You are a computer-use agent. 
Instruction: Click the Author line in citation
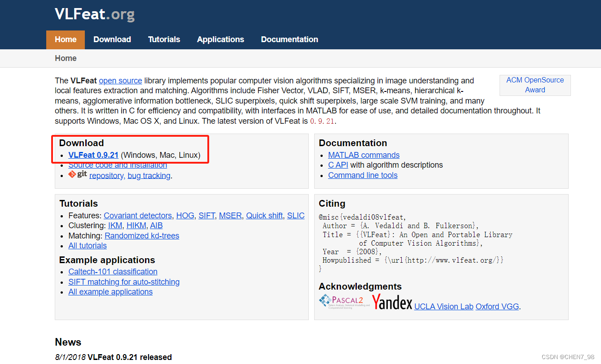[x=401, y=226]
